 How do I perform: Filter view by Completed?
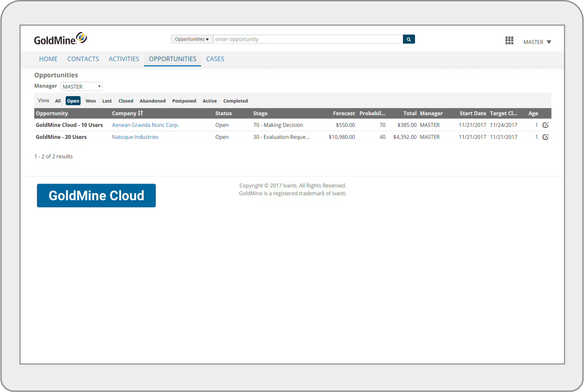(235, 101)
